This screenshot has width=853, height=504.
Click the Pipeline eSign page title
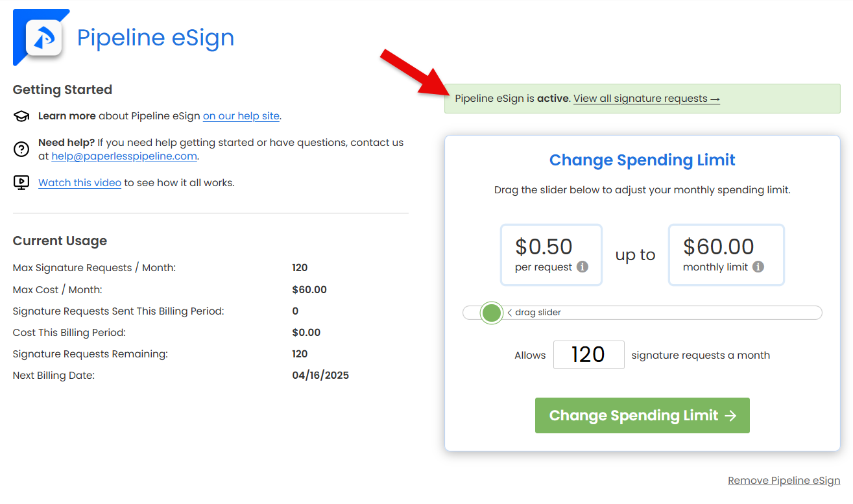155,38
